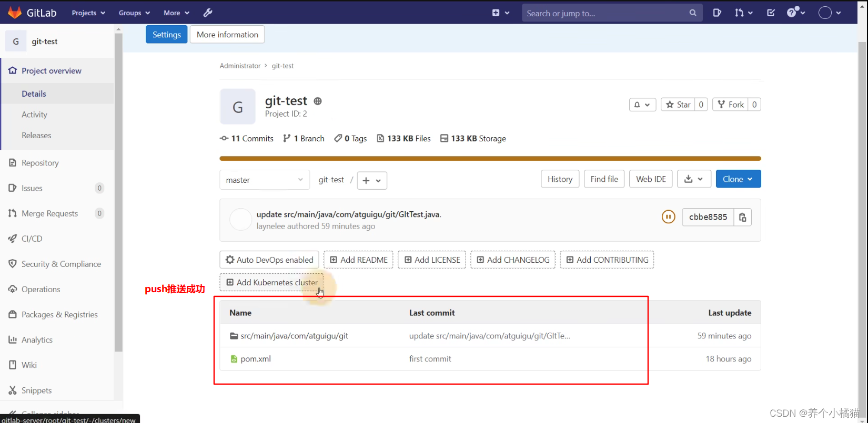Open the download source code dropdown
Image resolution: width=868 pixels, height=423 pixels.
point(694,179)
